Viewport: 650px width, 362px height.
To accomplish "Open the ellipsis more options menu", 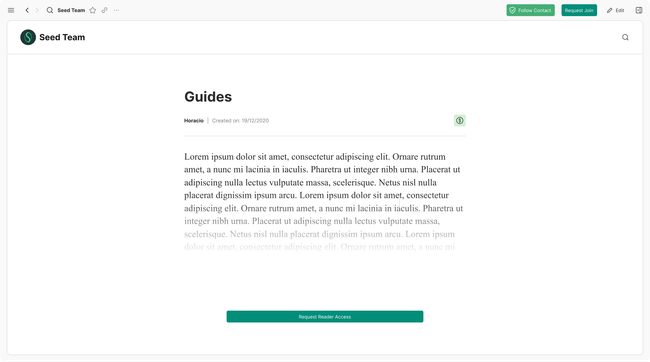I will point(116,10).
